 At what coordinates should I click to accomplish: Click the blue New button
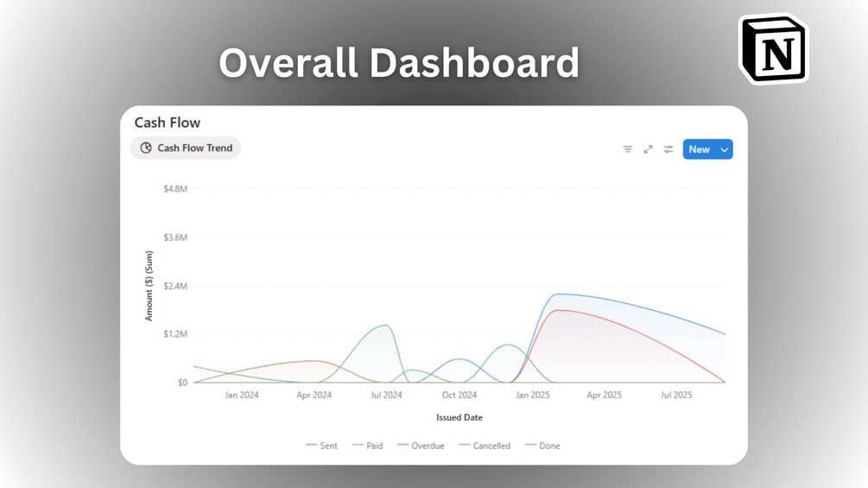700,149
